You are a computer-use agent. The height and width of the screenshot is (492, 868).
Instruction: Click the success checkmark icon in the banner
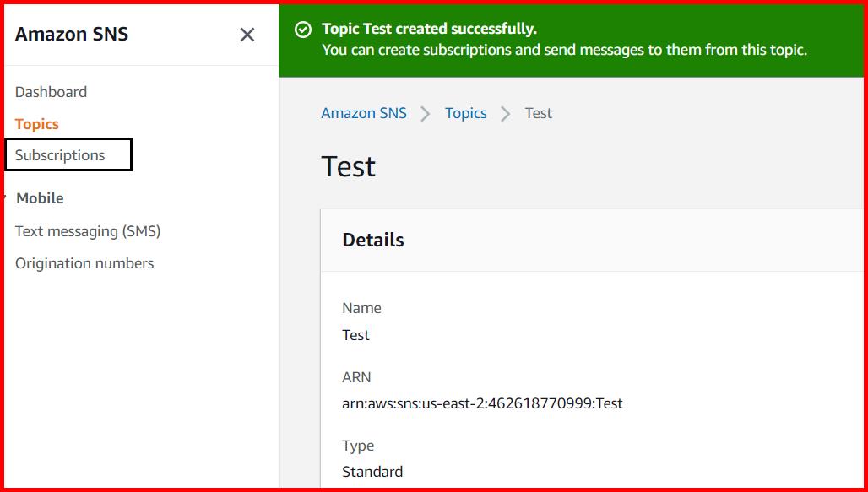click(304, 28)
